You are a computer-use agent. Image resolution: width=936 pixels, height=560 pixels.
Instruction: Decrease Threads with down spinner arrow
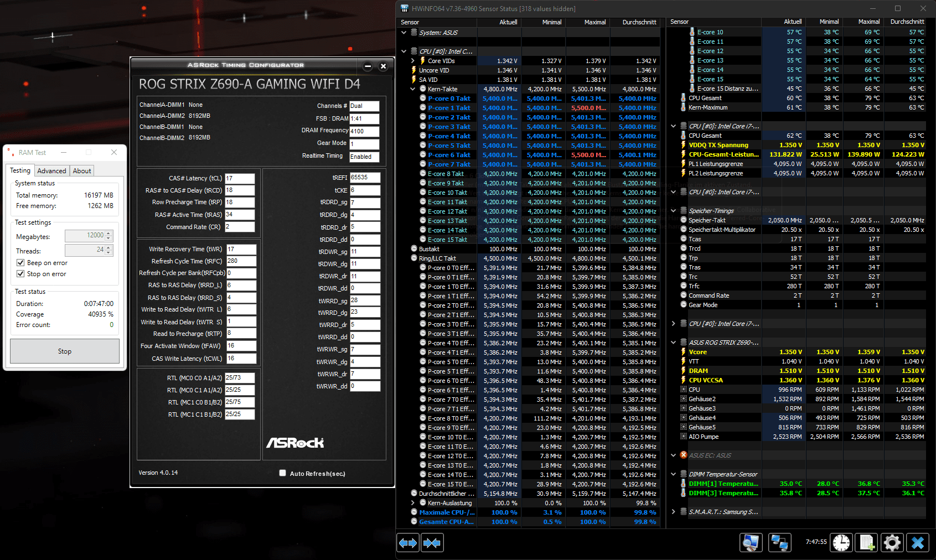pos(109,253)
